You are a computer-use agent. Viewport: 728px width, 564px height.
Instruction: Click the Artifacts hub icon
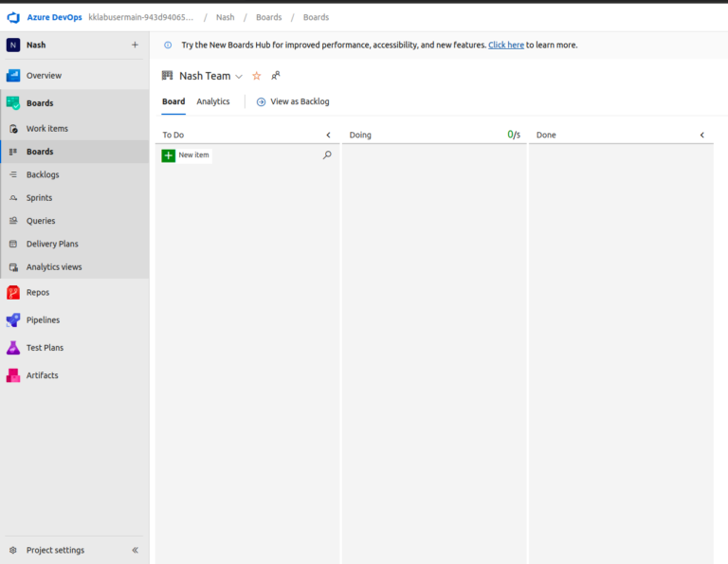click(13, 375)
